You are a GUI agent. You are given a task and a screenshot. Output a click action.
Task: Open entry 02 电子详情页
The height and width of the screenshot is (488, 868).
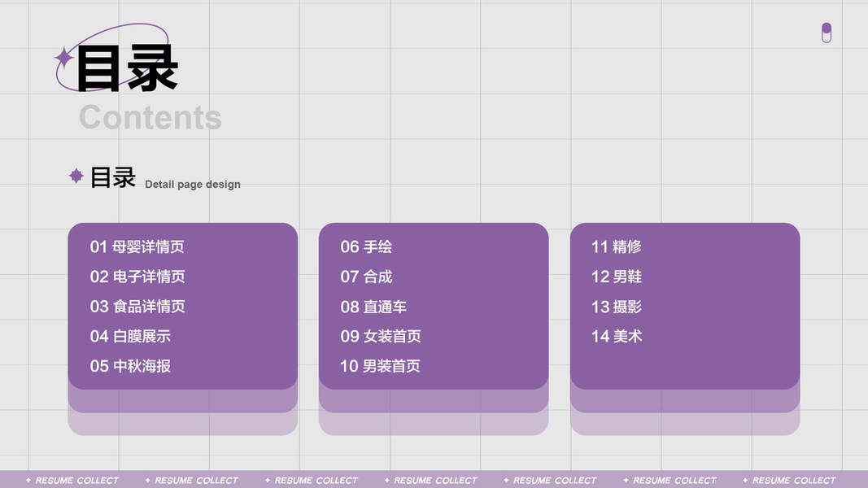(x=137, y=277)
